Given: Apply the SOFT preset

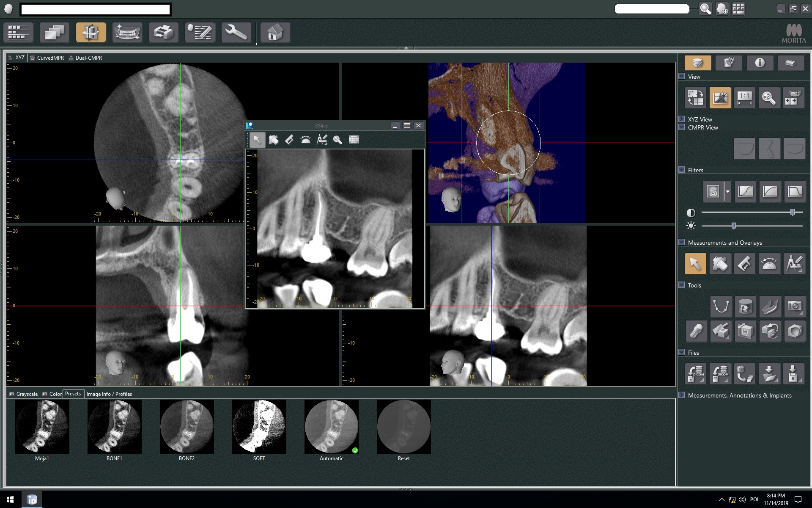Looking at the screenshot, I should click(x=259, y=430).
